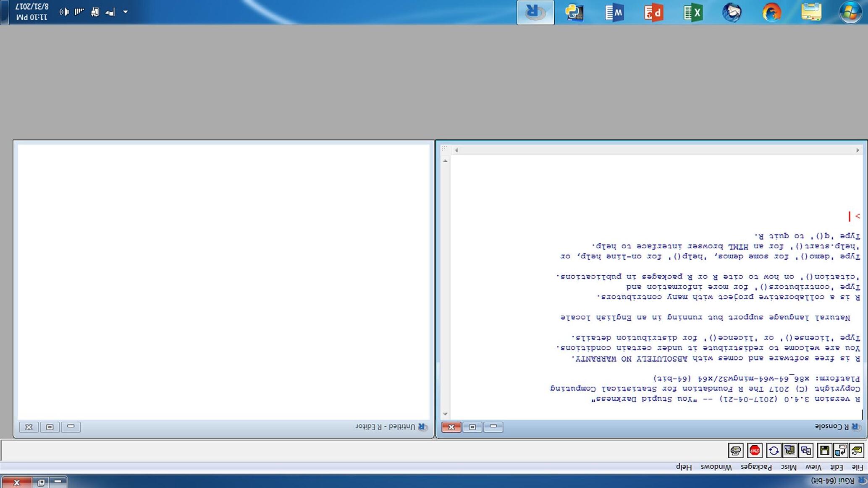868x488 pixels.
Task: Click the Save workspace floppy icon
Action: point(824,451)
